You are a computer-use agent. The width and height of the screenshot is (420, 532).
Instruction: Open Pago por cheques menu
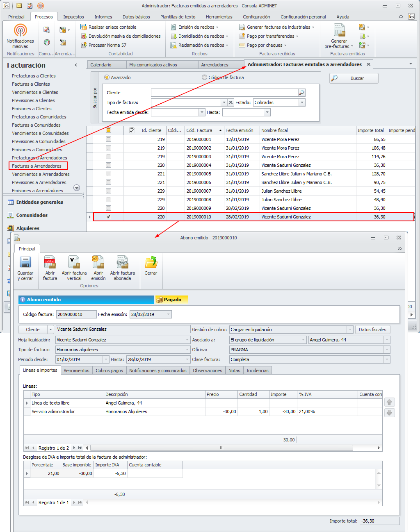(262, 45)
